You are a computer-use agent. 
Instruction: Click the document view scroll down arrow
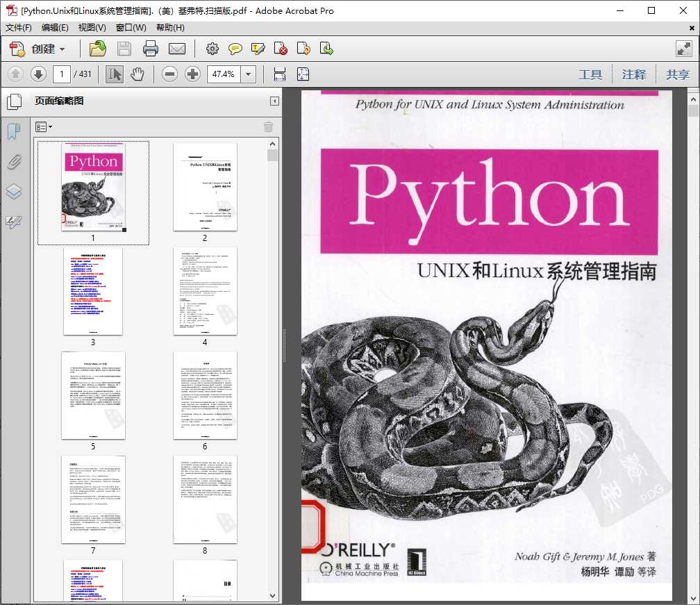point(693,598)
